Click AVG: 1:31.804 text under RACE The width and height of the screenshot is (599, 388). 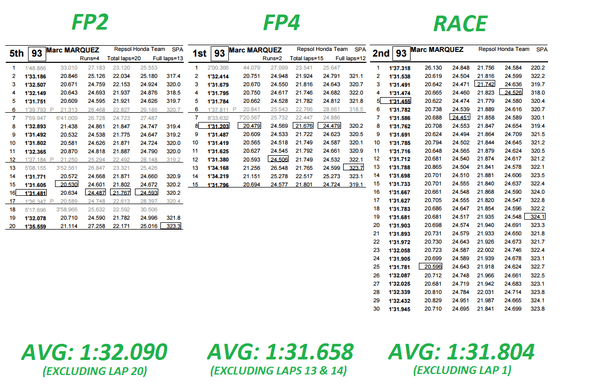click(x=461, y=352)
